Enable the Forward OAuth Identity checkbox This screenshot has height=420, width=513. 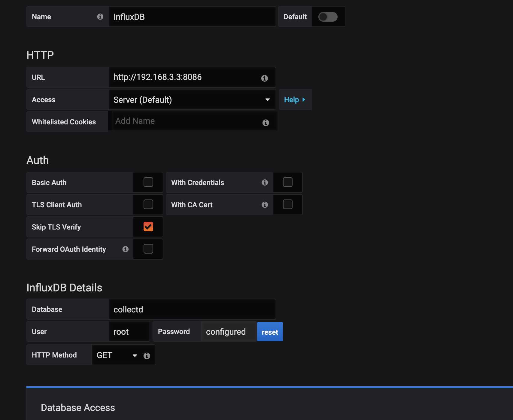click(148, 249)
